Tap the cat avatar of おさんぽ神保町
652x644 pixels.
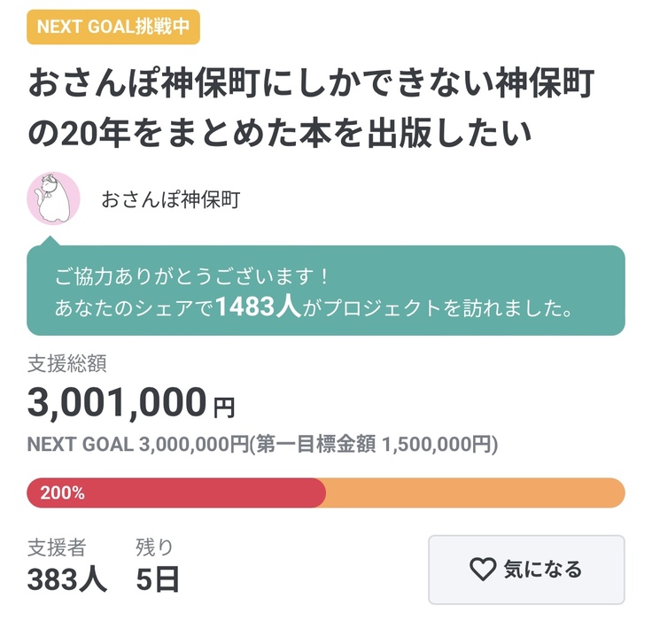click(54, 198)
